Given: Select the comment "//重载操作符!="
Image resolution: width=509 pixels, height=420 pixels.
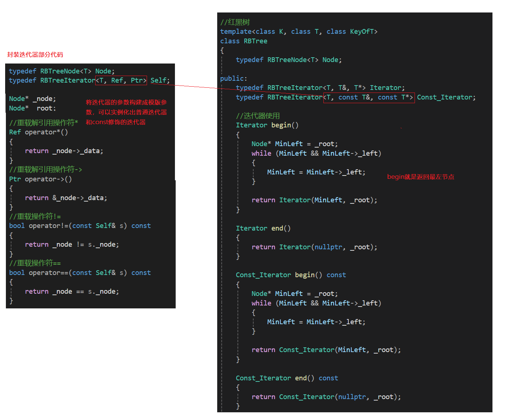Looking at the screenshot, I should [35, 217].
